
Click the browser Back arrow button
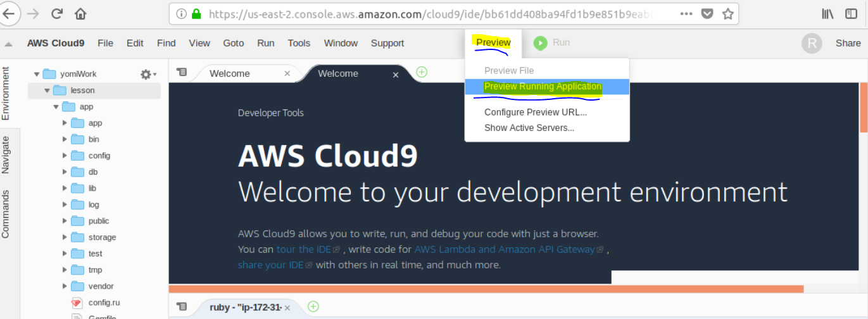click(9, 13)
